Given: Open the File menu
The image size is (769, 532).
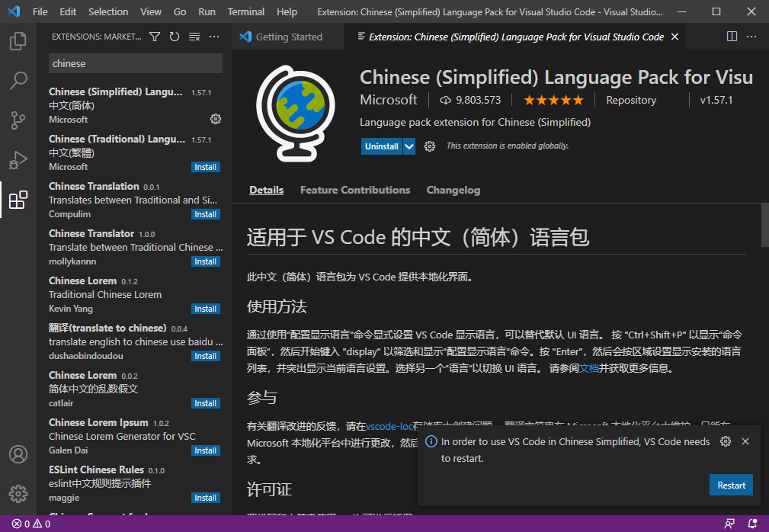Looking at the screenshot, I should pos(40,11).
